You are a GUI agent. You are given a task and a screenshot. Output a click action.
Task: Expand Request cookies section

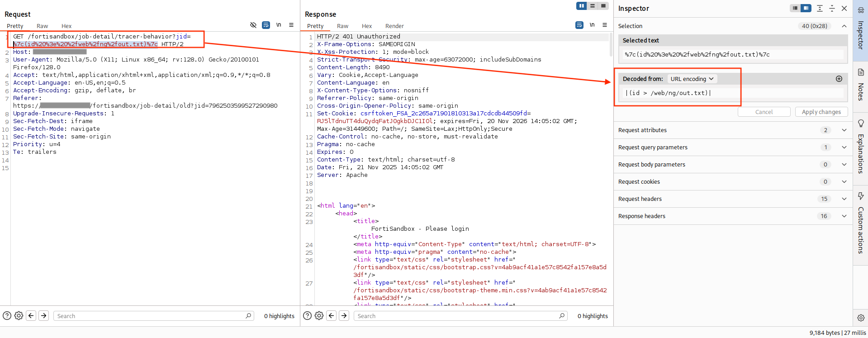(x=733, y=182)
